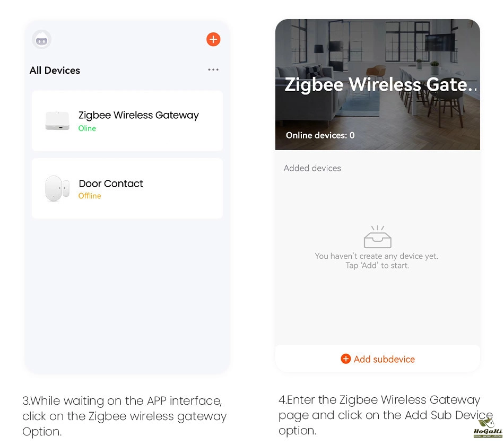Viewport: 504px width, 445px height.
Task: Tap the green Oline status label
Action: (87, 128)
